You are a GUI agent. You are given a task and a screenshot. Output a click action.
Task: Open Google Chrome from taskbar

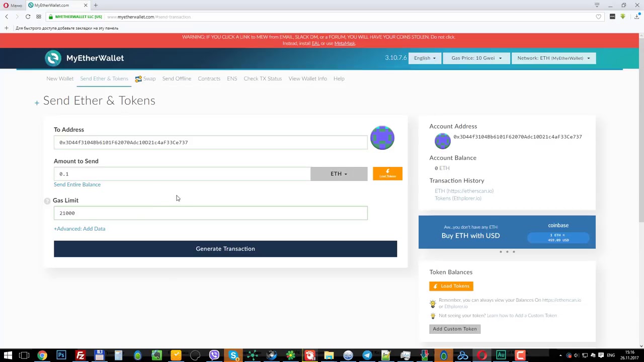(x=42, y=355)
